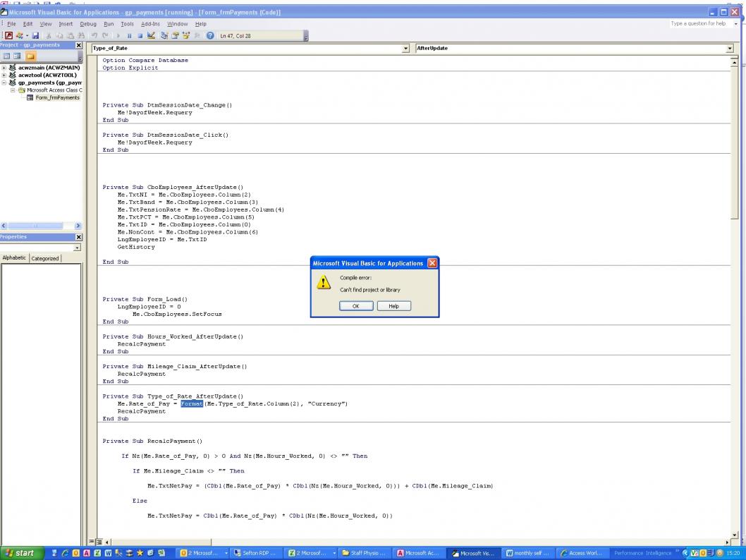
Task: Open the Add-Ins menu
Action: pyautogui.click(x=150, y=24)
